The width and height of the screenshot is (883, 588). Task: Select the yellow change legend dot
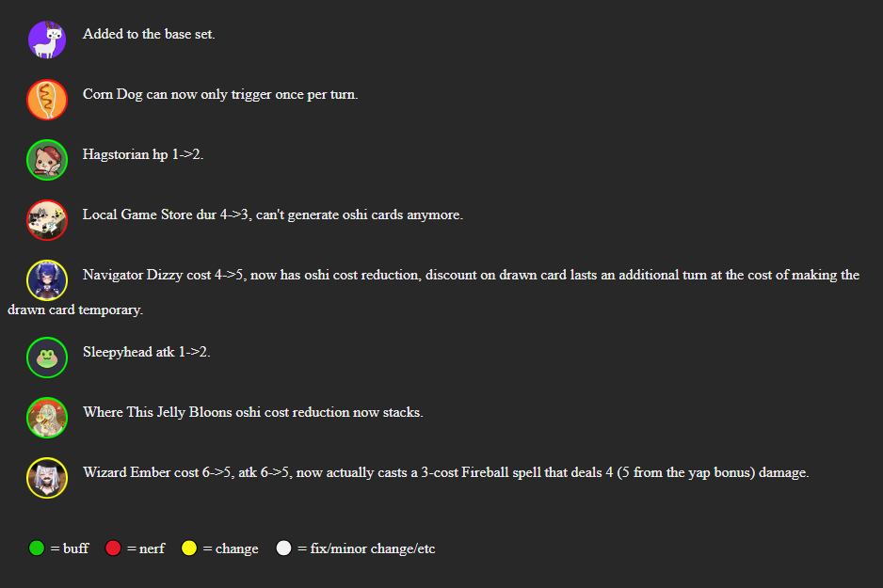click(x=189, y=548)
